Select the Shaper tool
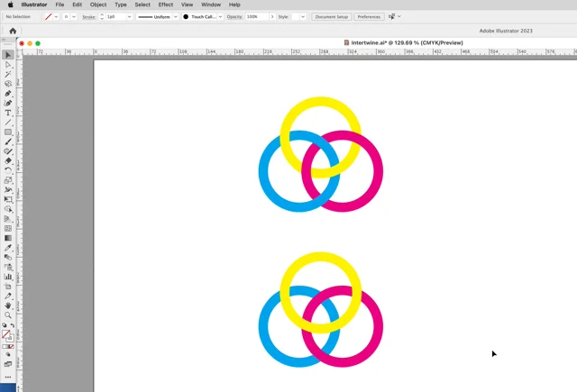This screenshot has height=392, width=577. click(8, 151)
